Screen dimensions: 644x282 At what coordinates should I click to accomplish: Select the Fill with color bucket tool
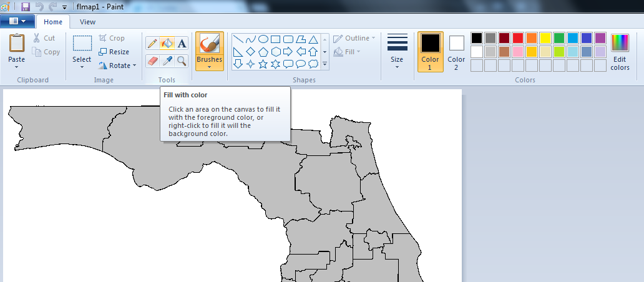tap(167, 42)
